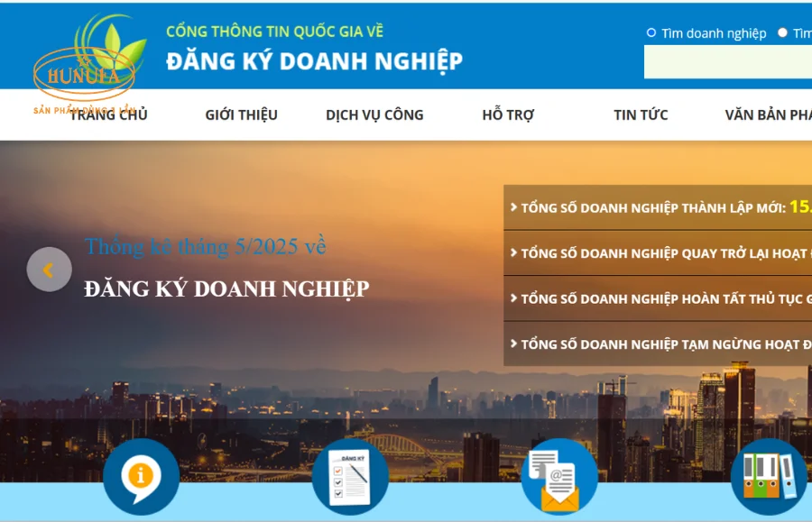Click 'Thống kê tháng 5/2025 về' banner link
812x522 pixels.
coord(206,246)
